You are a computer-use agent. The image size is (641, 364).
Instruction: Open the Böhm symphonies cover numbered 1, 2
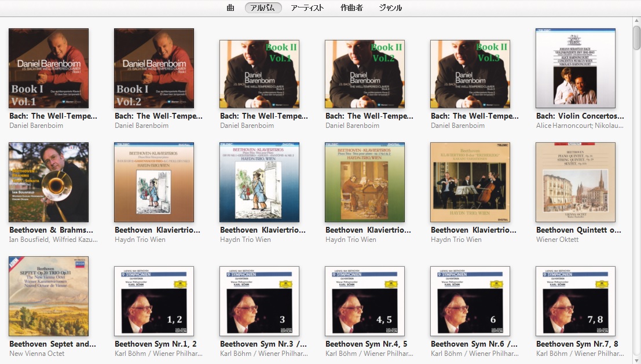154,301
